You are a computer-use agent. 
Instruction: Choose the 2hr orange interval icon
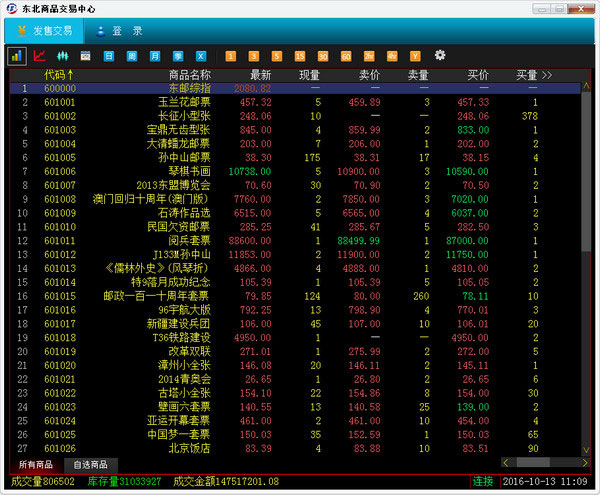pos(369,56)
